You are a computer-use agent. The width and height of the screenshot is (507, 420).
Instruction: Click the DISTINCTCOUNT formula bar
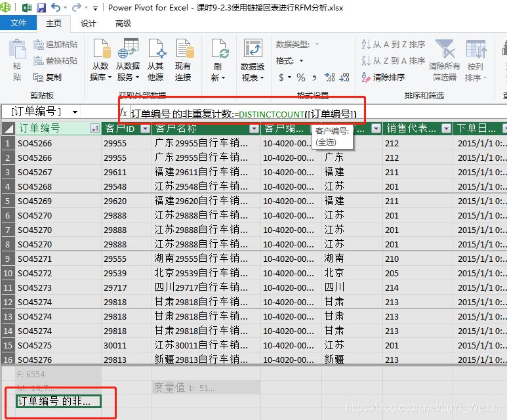244,114
